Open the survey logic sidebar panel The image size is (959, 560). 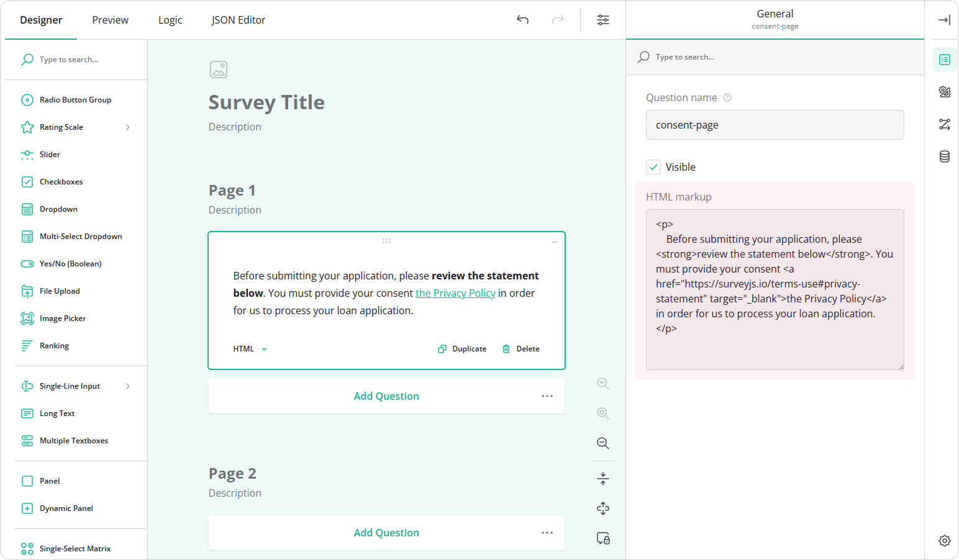coord(943,124)
